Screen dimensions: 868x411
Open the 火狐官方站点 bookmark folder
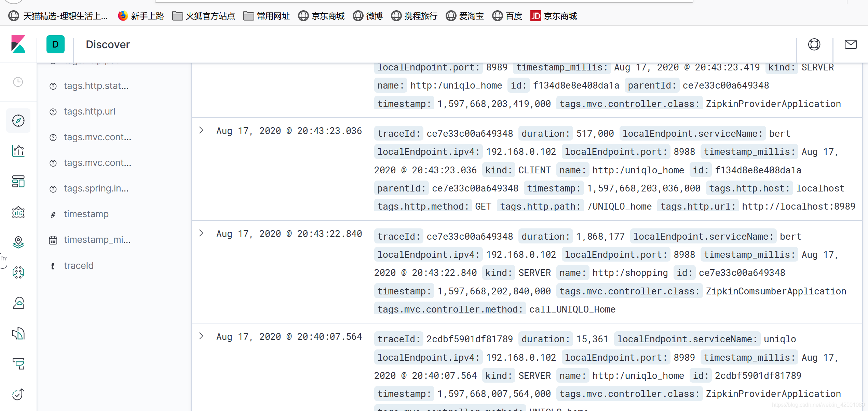click(x=204, y=16)
